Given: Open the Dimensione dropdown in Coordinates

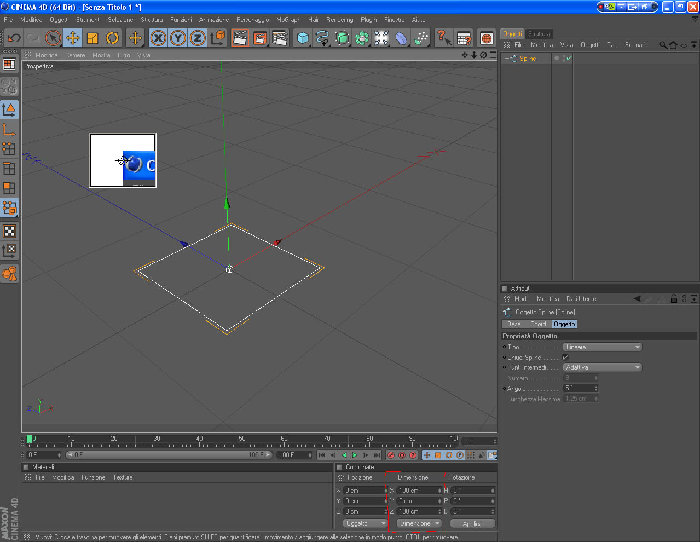Looking at the screenshot, I should pyautogui.click(x=419, y=523).
